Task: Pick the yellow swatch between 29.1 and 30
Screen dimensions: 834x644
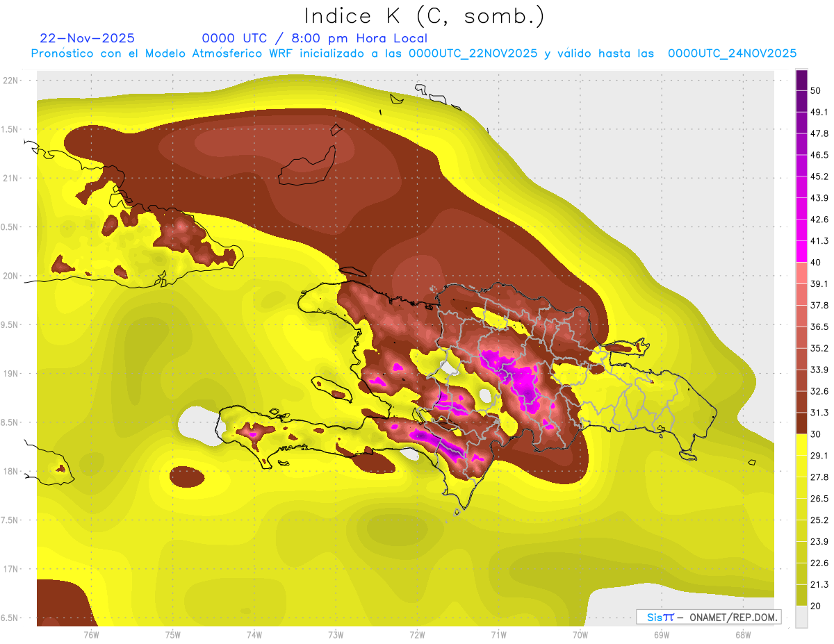Action: click(x=802, y=445)
